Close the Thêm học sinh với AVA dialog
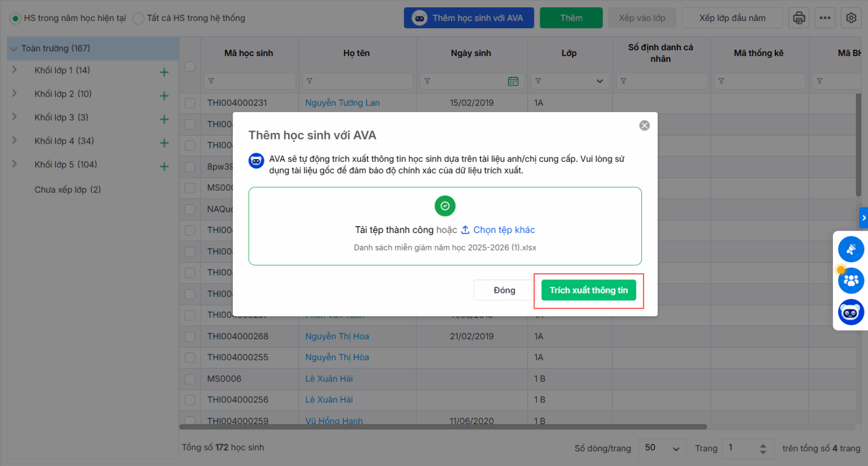This screenshot has width=868, height=466. tap(644, 126)
